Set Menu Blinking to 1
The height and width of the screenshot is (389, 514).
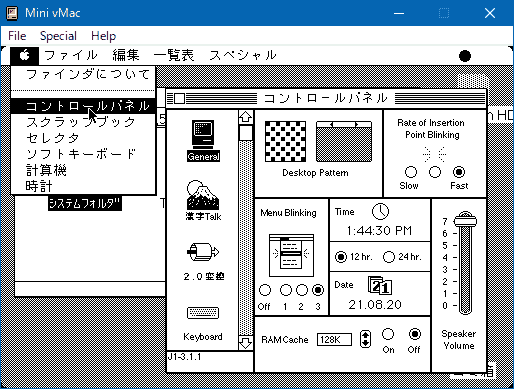coord(285,290)
